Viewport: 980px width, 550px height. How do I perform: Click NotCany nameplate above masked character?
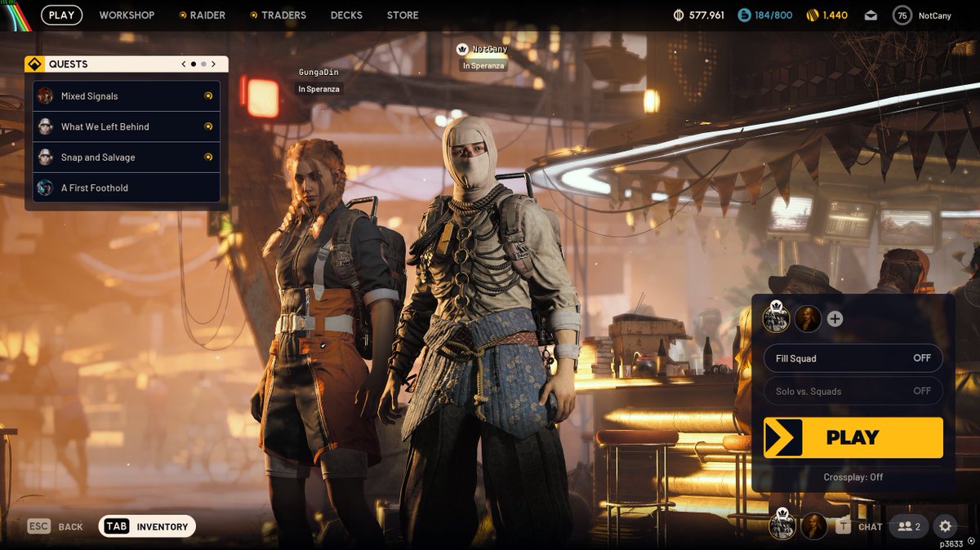[x=489, y=49]
